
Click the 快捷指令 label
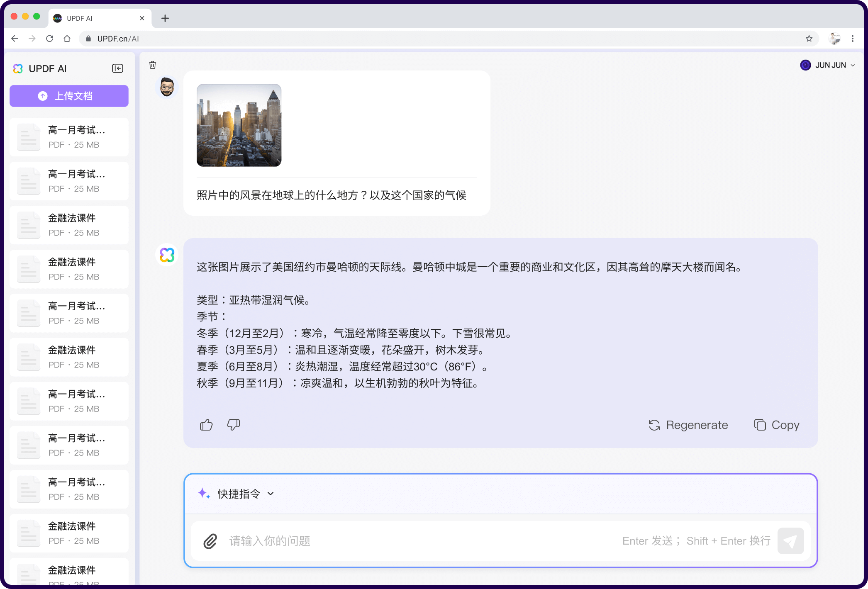[239, 494]
